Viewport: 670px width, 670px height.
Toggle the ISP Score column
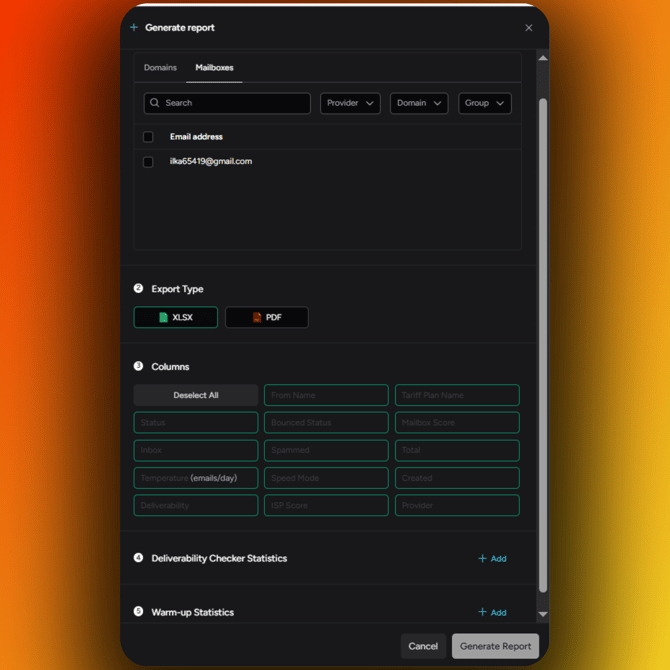[x=326, y=505]
